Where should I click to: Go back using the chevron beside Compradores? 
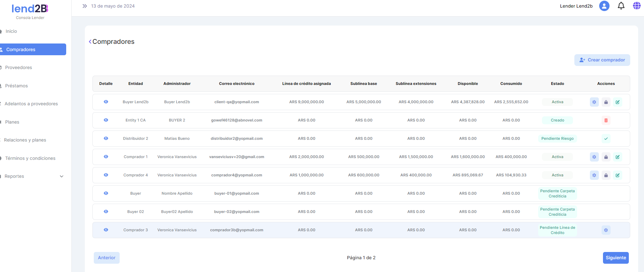click(x=90, y=42)
